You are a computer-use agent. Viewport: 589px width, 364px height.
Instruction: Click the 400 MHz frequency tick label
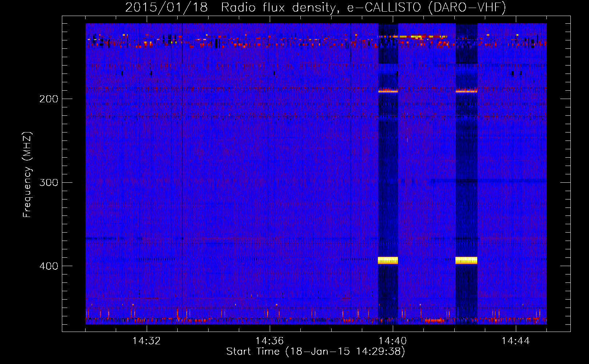49,266
